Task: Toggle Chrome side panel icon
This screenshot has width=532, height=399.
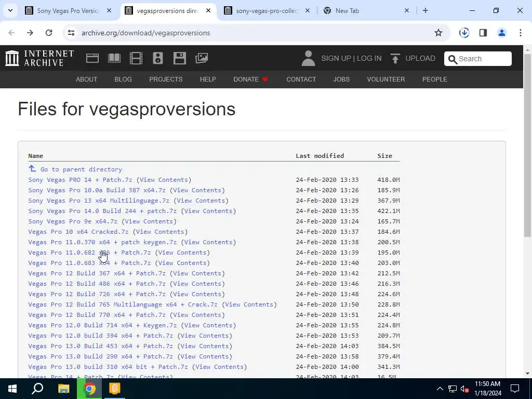Action: (483, 33)
